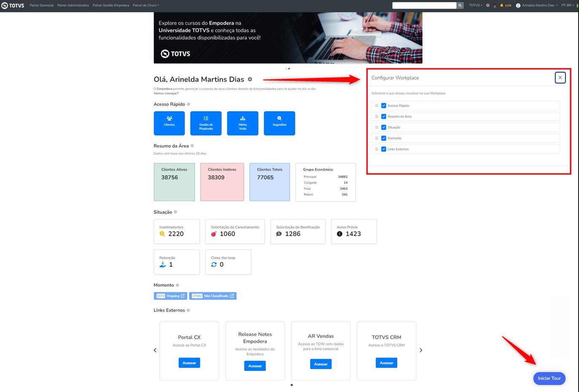Click the gear icon next to Acesso Rápido
The width and height of the screenshot is (579, 392).
click(x=189, y=104)
